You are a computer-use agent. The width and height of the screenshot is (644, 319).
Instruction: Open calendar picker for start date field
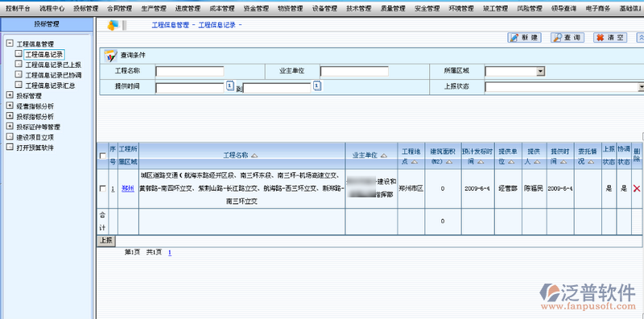pyautogui.click(x=230, y=86)
